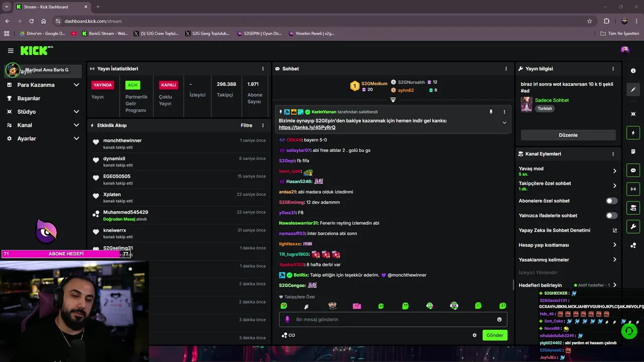Click the screen capture icon in right rail

633,114
